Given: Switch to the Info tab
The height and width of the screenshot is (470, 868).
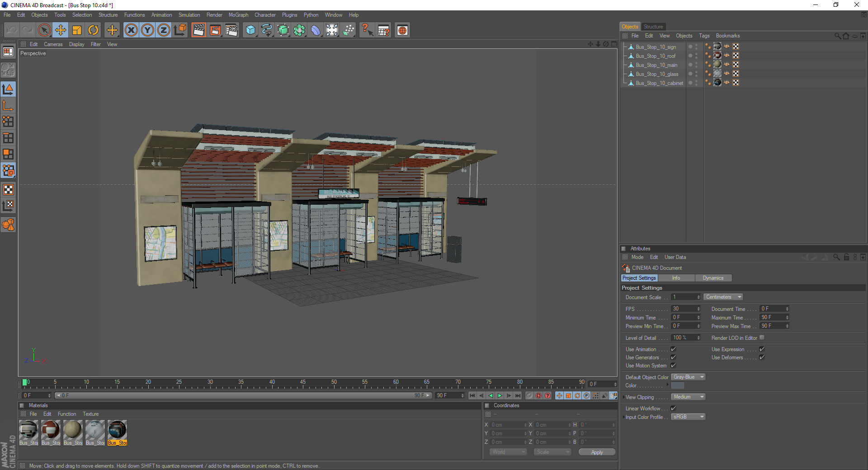Looking at the screenshot, I should coord(676,278).
